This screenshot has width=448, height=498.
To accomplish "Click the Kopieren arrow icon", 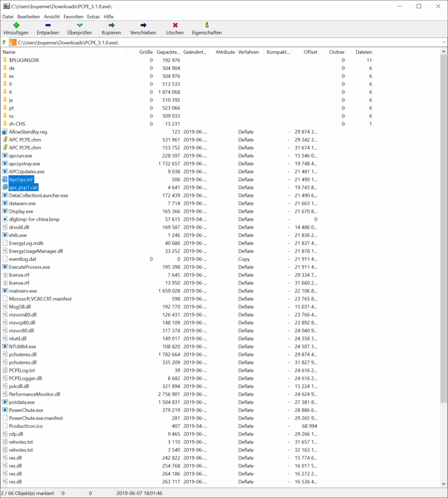I will [111, 25].
